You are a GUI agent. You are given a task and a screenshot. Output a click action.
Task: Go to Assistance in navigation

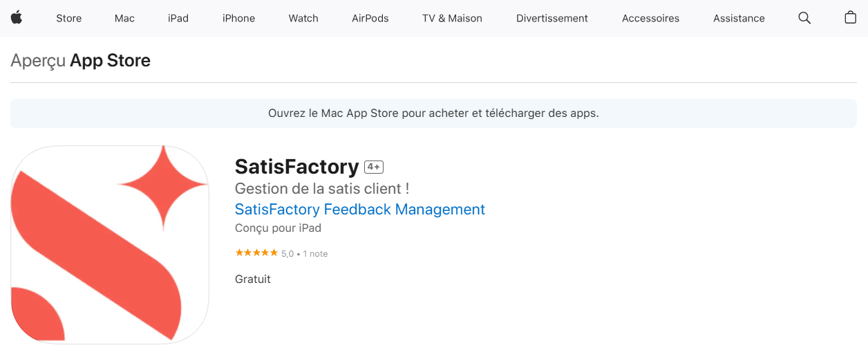(x=739, y=19)
